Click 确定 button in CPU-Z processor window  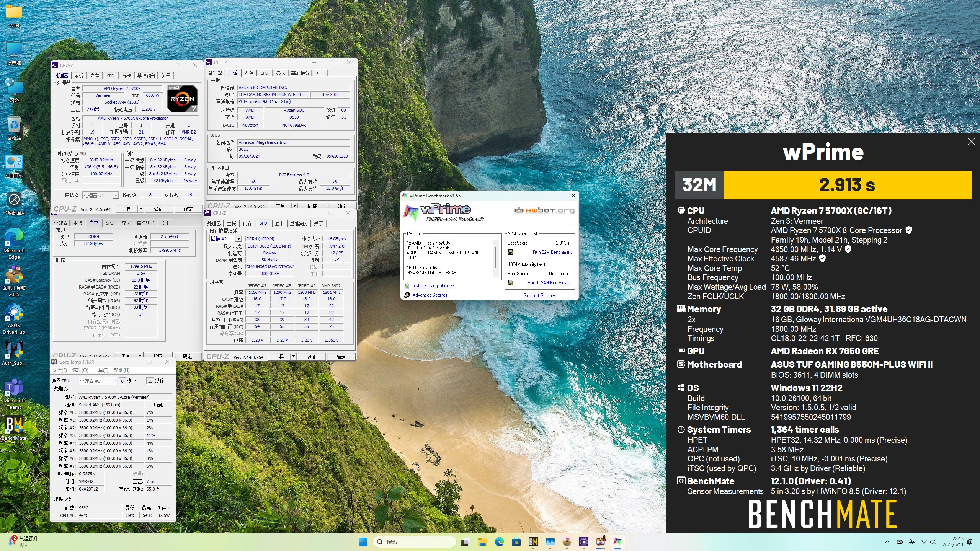point(188,209)
